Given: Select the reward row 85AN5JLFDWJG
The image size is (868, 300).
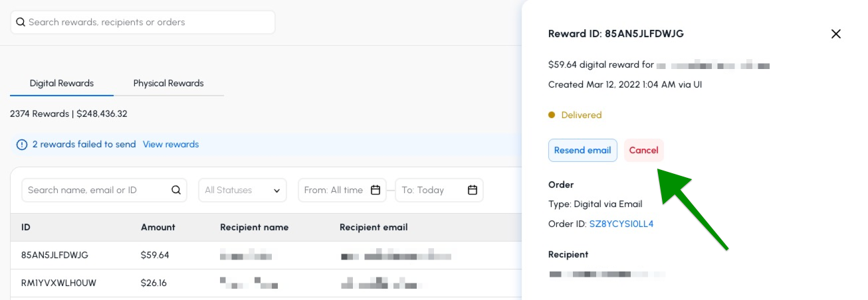Looking at the screenshot, I should pyautogui.click(x=266, y=255).
